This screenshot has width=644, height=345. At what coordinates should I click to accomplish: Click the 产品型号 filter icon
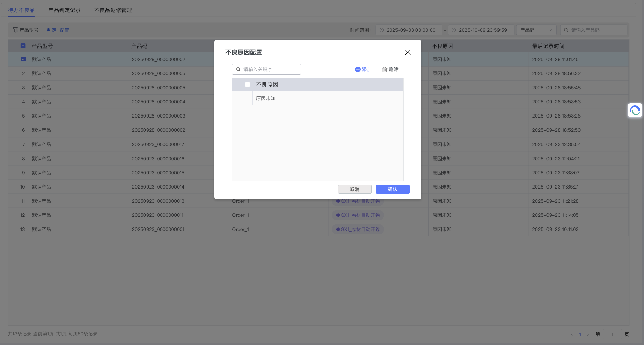[16, 30]
